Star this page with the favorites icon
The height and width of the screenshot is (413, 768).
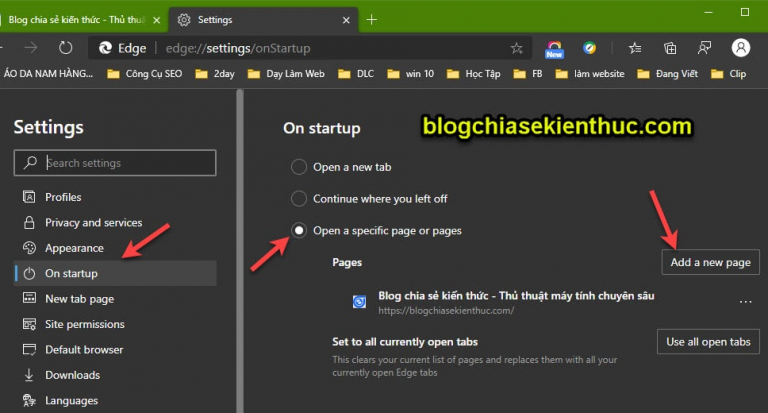point(516,48)
